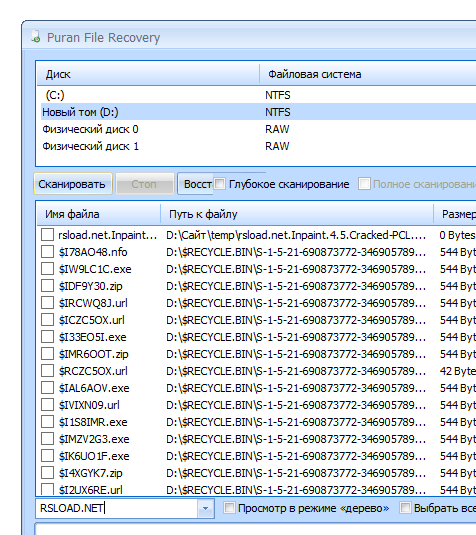Image resolution: width=476 pixels, height=535 pixels.
Task: Check the $IW9LC1C.exe file checkbox
Action: [x=47, y=269]
